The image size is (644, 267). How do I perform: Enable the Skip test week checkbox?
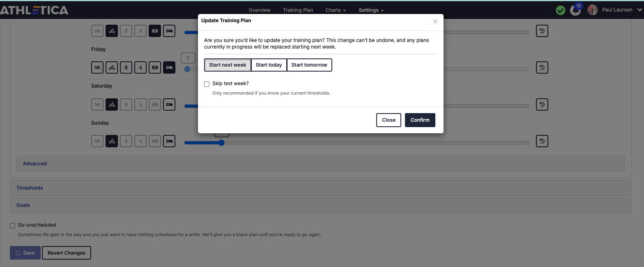pos(207,84)
